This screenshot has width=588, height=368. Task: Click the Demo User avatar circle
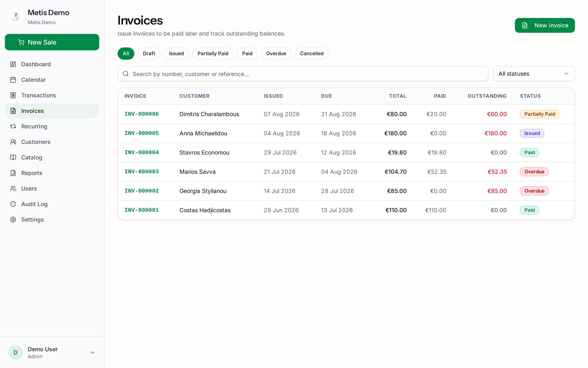point(15,353)
